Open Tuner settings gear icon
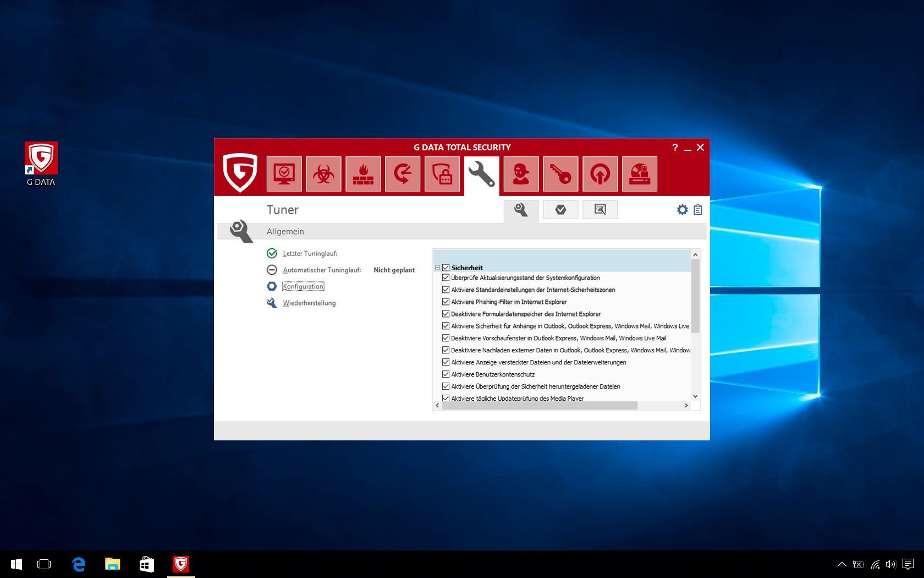 click(x=683, y=210)
